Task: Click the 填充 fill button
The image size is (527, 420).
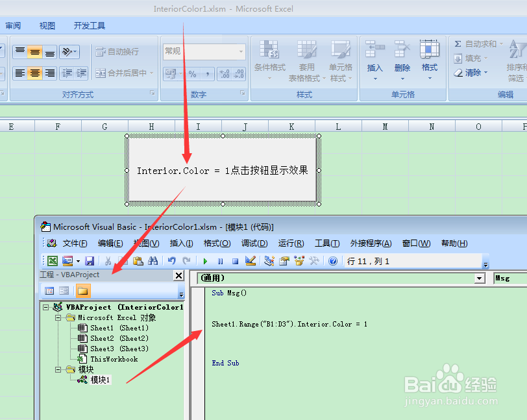Action: pyautogui.click(x=470, y=58)
